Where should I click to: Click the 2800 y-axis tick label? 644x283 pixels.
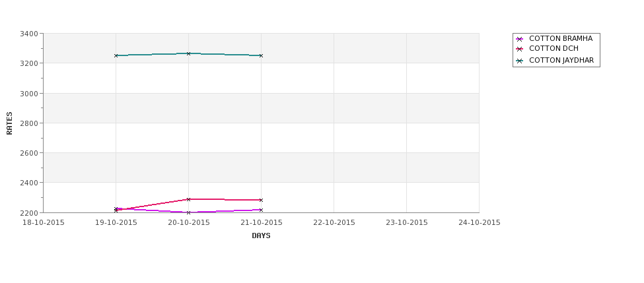pos(29,123)
